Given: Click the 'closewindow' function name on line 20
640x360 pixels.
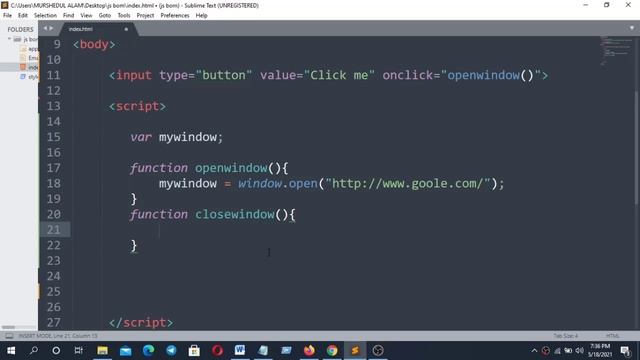Looking at the screenshot, I should click(x=235, y=215).
